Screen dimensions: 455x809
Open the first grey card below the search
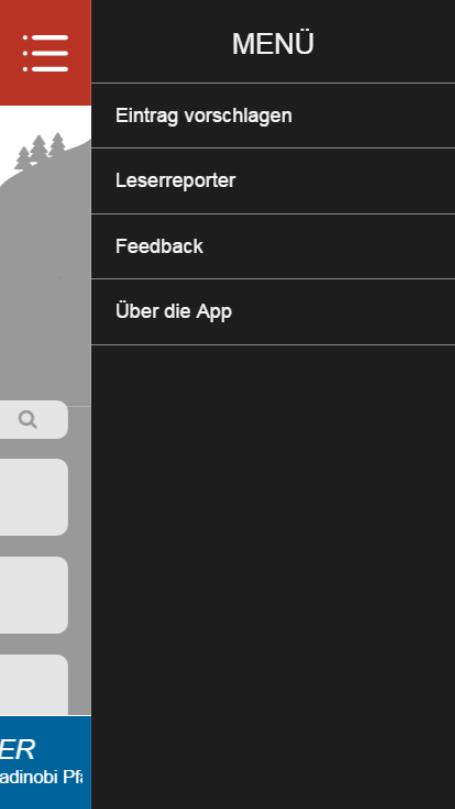point(34,497)
